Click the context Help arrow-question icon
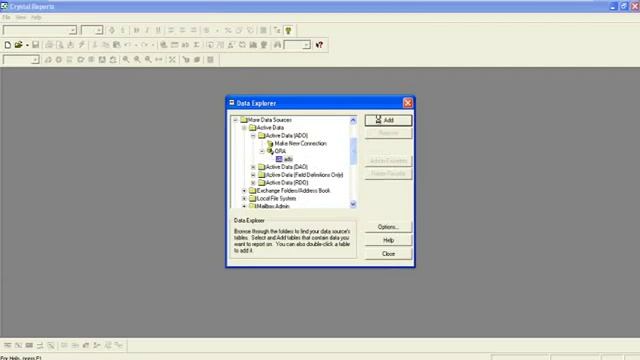 (x=319, y=45)
